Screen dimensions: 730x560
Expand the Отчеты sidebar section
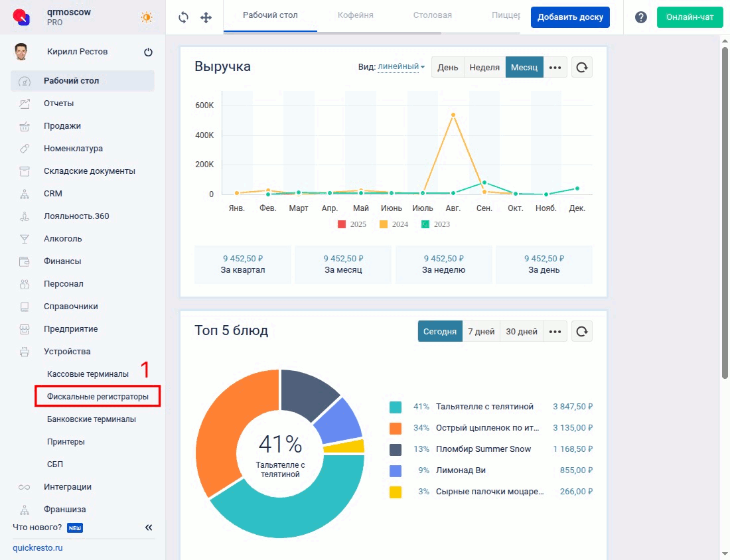click(58, 104)
